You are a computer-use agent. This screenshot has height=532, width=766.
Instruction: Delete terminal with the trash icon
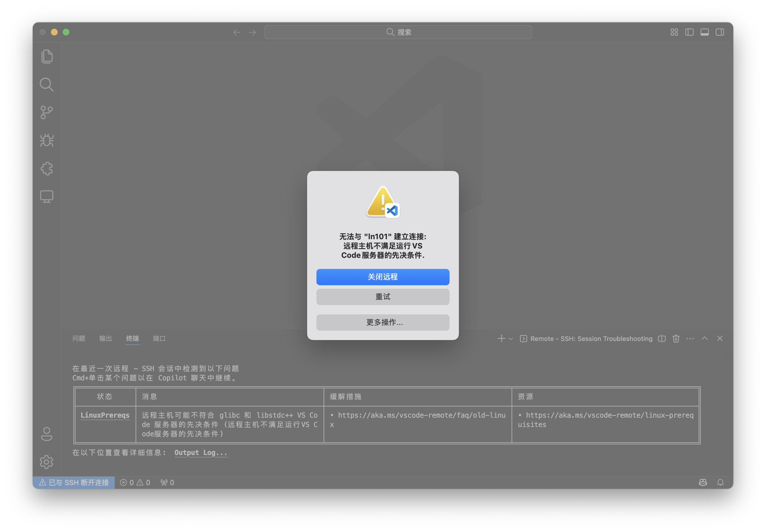676,339
